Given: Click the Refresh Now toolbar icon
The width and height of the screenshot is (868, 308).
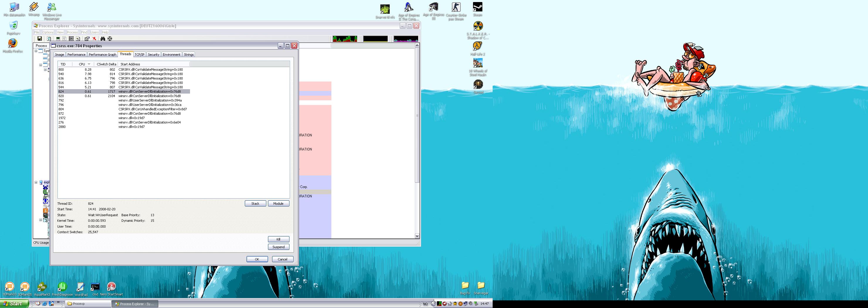Looking at the screenshot, I should point(49,39).
